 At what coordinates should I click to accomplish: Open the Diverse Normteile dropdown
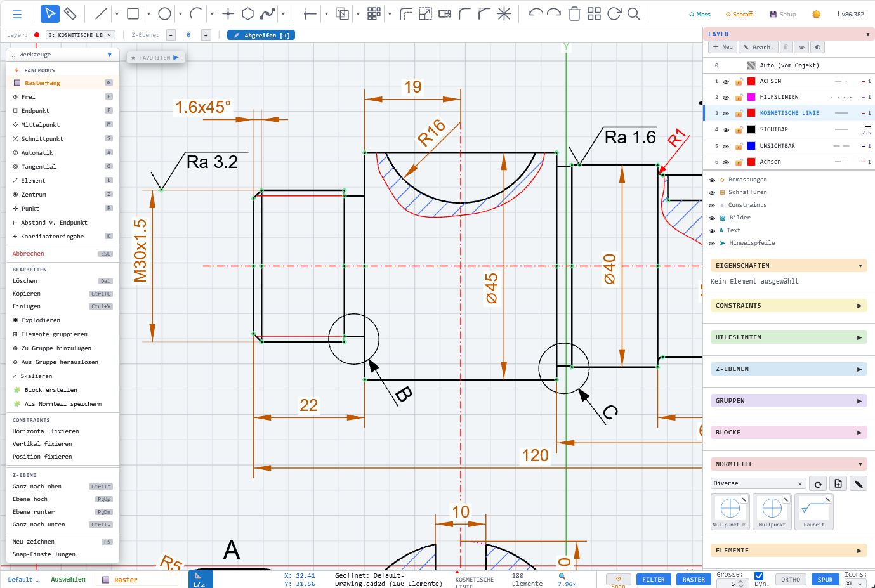pyautogui.click(x=758, y=483)
